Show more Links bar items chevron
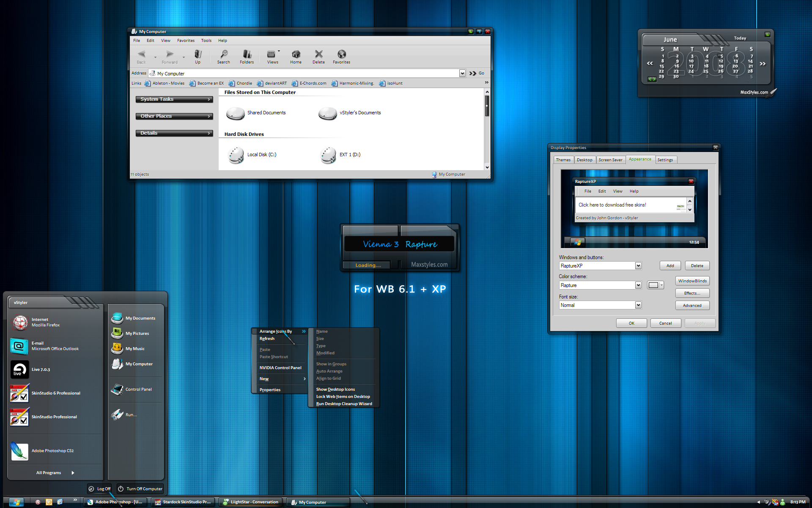 point(486,83)
